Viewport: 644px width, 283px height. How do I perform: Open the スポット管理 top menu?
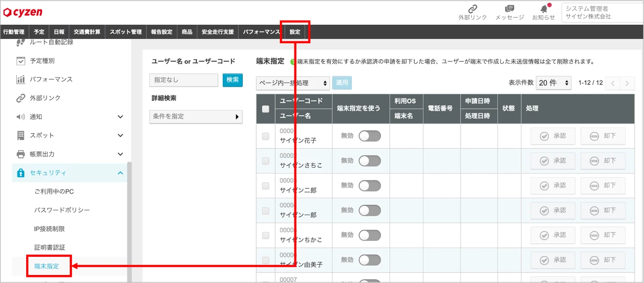[125, 32]
